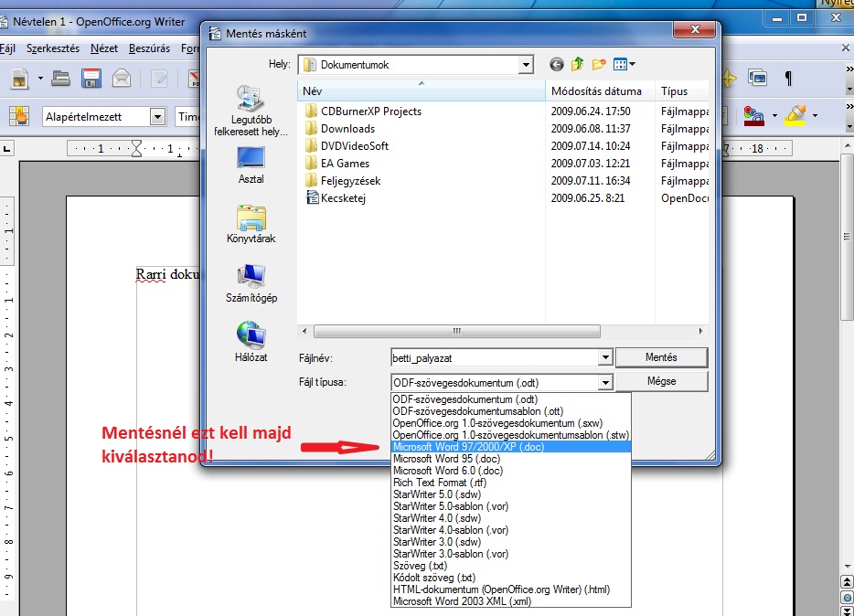Open Számítógép computer shortcut
Screen dimensions: 854x616
pyautogui.click(x=251, y=283)
